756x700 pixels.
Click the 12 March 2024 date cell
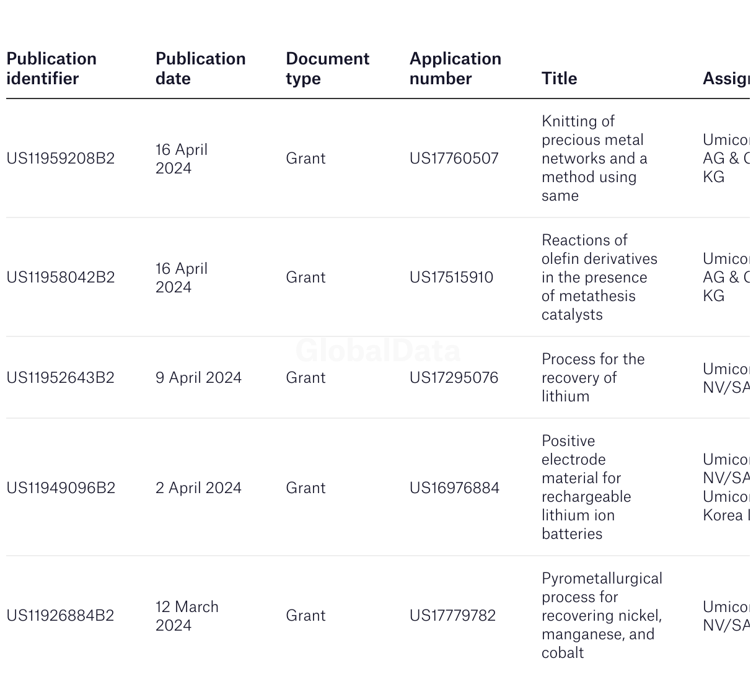click(187, 616)
